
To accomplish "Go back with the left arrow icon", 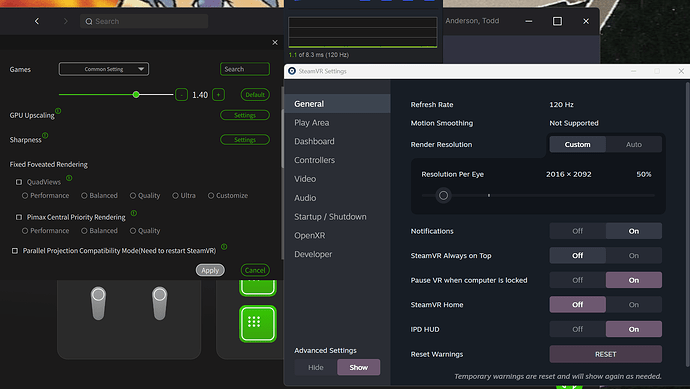I will point(37,21).
